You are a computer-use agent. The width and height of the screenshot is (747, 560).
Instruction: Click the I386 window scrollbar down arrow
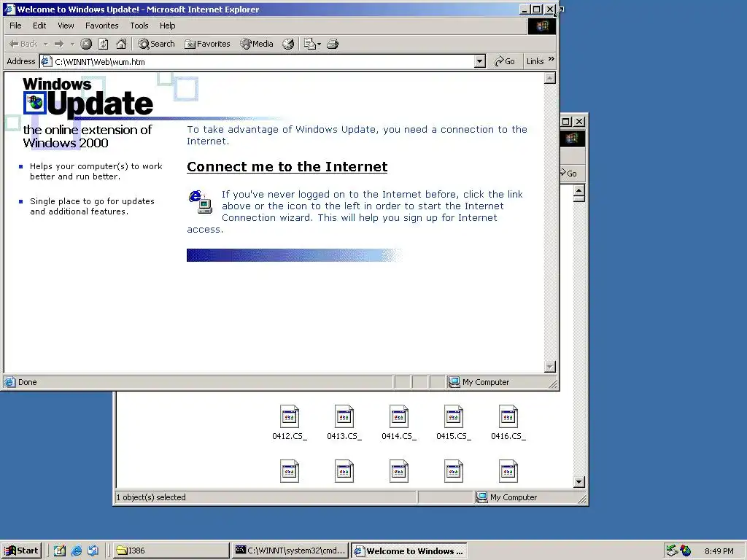[x=578, y=481]
